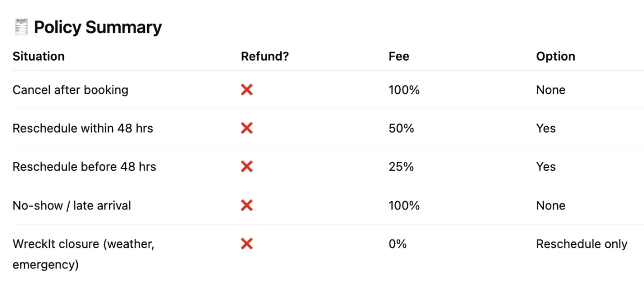Click the red X for WreckIt closure row
Image resolution: width=644 pixels, height=285 pixels.
point(247,244)
